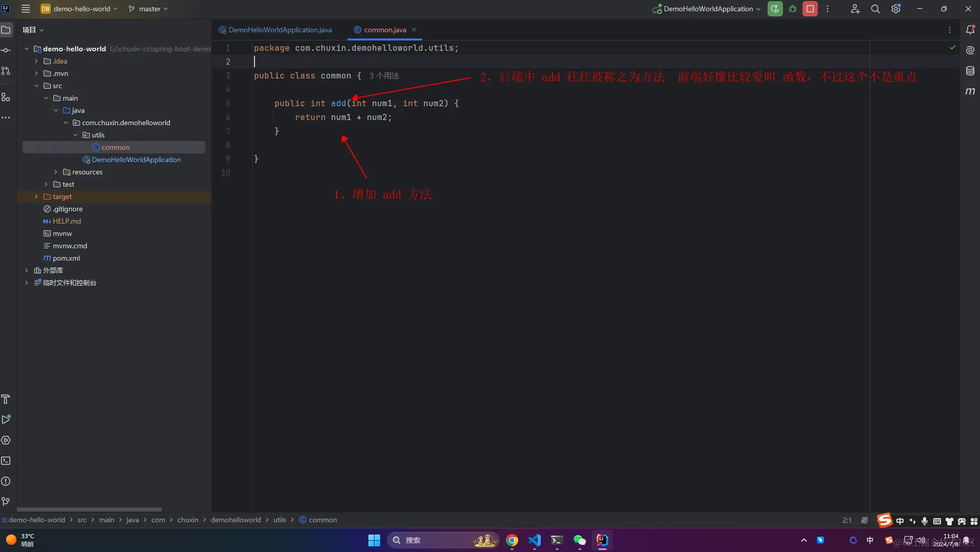This screenshot has width=980, height=552.
Task: Open Google Chrome from taskbar
Action: pos(512,540)
